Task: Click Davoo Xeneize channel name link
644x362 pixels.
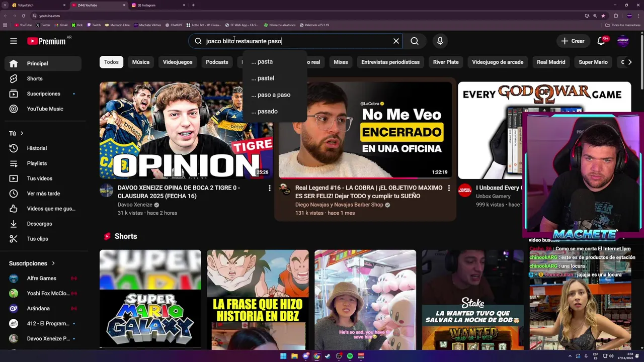Action: 135,205
